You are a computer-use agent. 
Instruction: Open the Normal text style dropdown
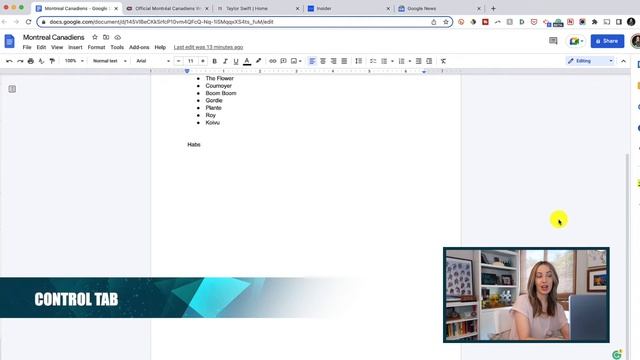(109, 61)
